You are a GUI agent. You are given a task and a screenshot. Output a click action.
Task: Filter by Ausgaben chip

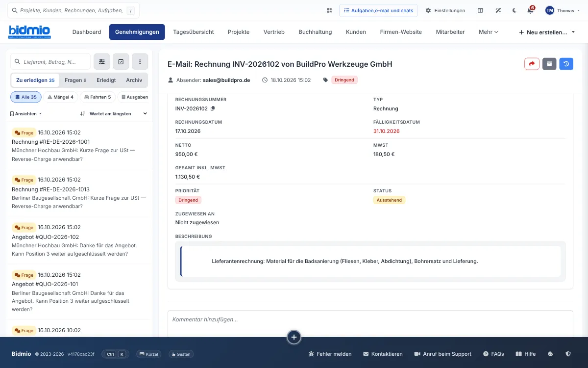133,97
